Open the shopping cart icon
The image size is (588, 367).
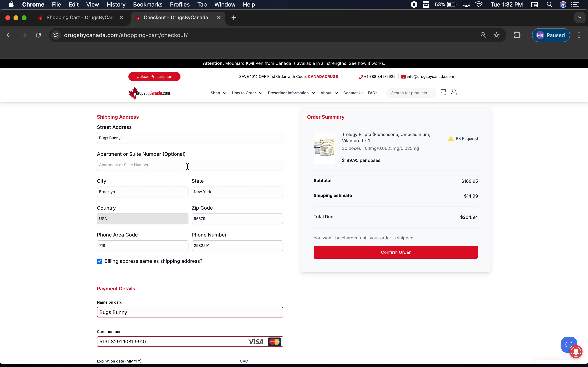[443, 92]
